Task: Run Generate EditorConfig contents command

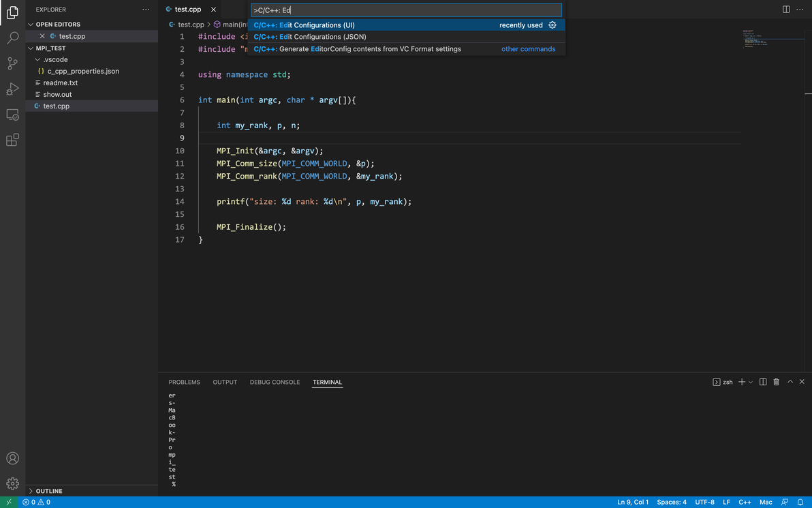Action: click(x=407, y=48)
